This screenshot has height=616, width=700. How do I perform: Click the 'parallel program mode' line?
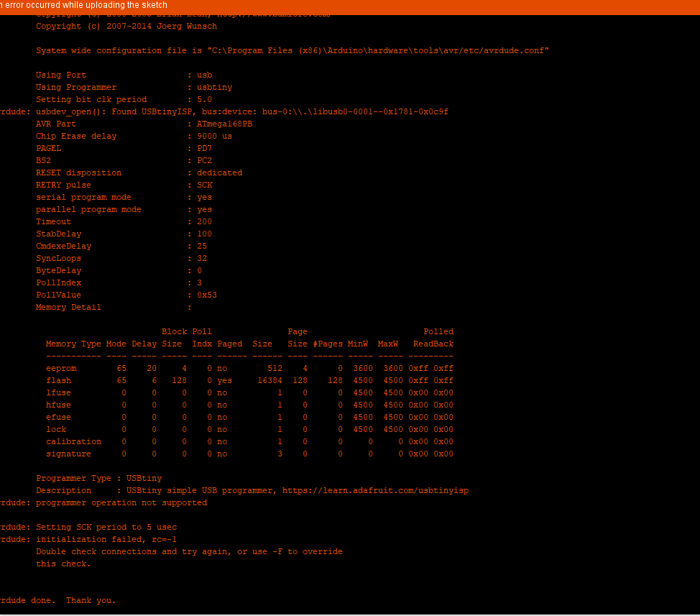pos(124,209)
